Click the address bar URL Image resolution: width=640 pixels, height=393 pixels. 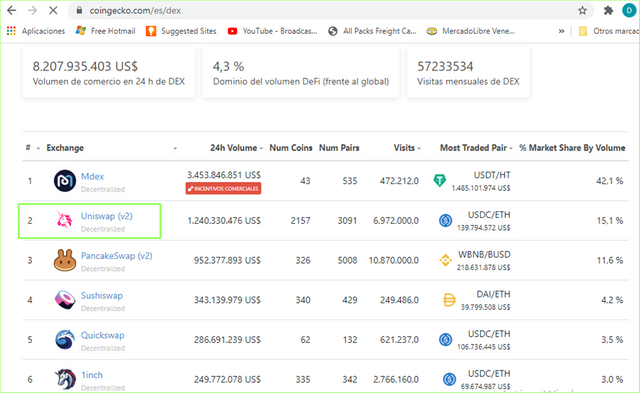135,11
